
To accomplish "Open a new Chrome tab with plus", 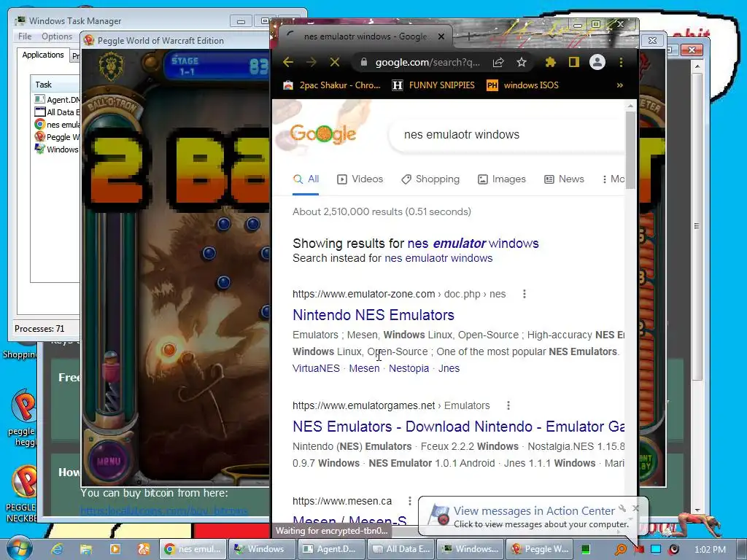I will (x=468, y=36).
